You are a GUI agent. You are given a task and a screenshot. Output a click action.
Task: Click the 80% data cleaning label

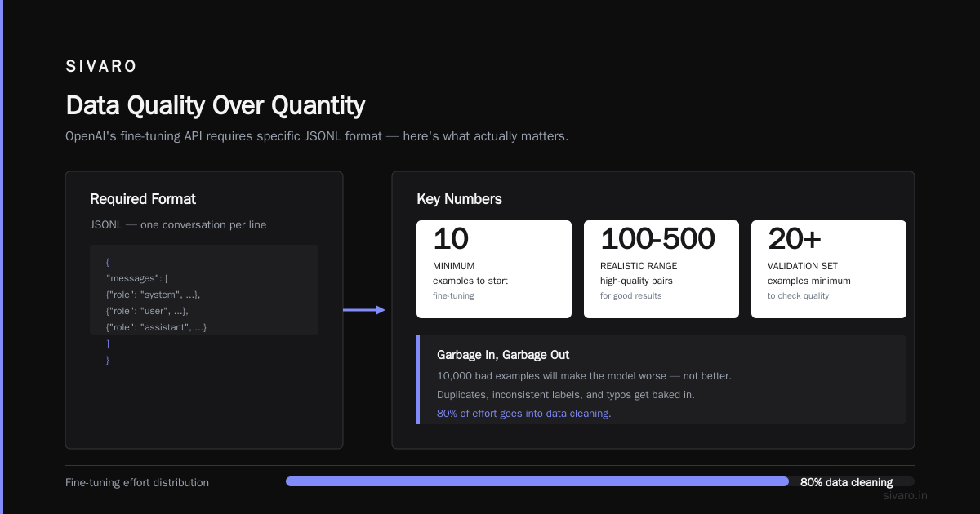coord(846,482)
